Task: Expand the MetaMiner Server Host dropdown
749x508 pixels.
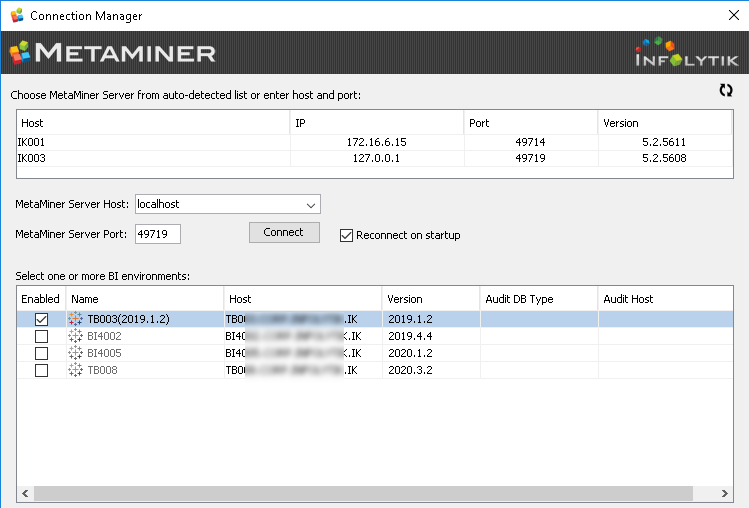Action: 309,205
